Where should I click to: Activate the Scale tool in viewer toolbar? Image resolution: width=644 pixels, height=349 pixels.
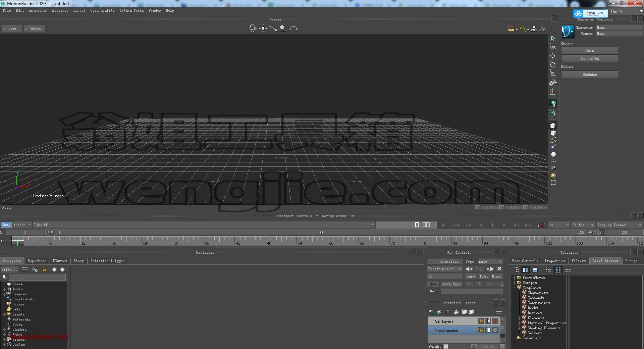click(x=553, y=73)
